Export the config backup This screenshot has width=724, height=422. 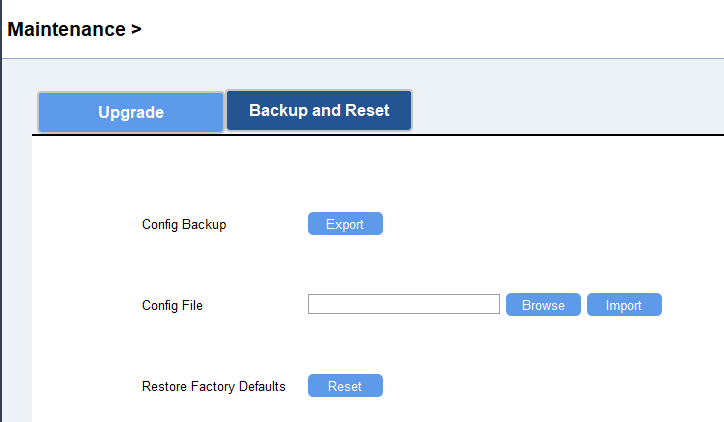tap(345, 224)
